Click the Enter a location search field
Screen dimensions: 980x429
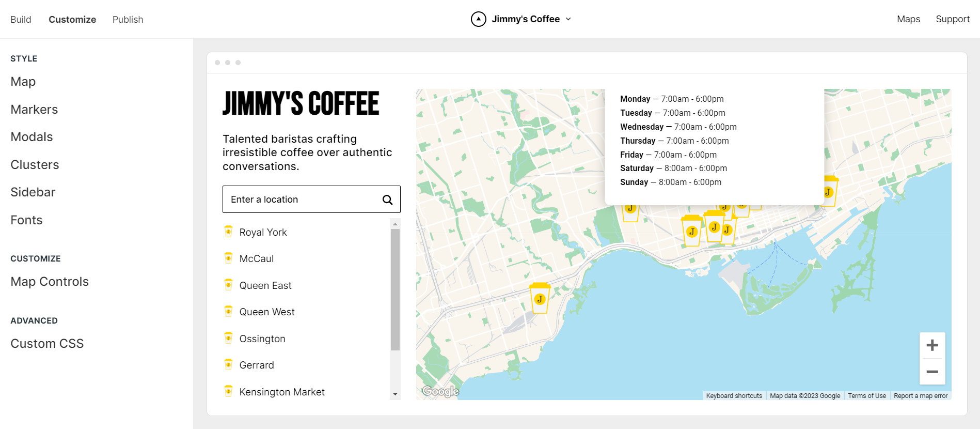pyautogui.click(x=311, y=200)
